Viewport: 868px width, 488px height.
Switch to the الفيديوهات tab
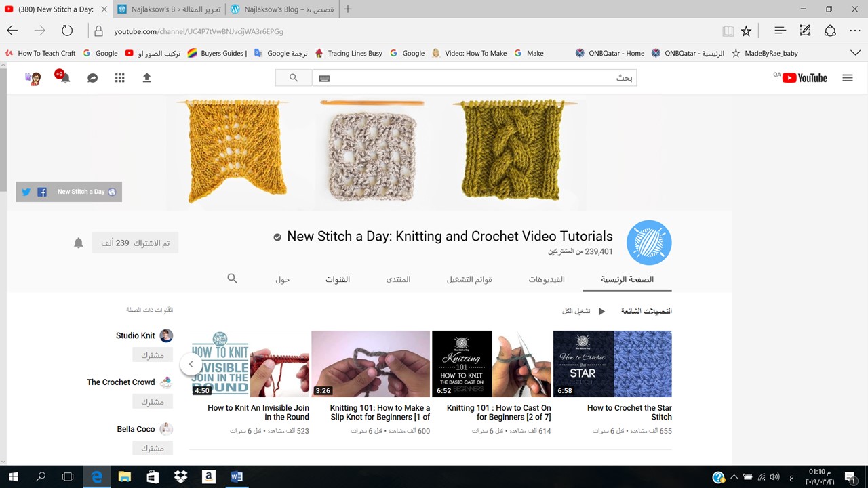pyautogui.click(x=547, y=279)
